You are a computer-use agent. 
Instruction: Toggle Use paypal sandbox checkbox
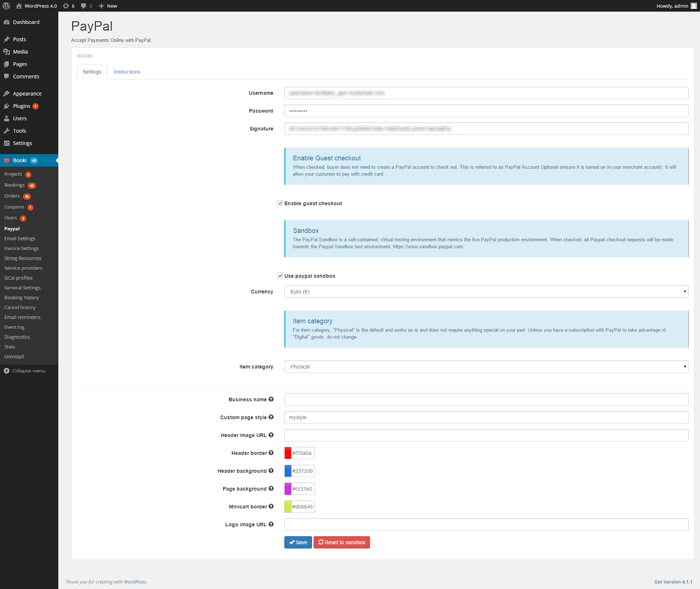(x=280, y=276)
